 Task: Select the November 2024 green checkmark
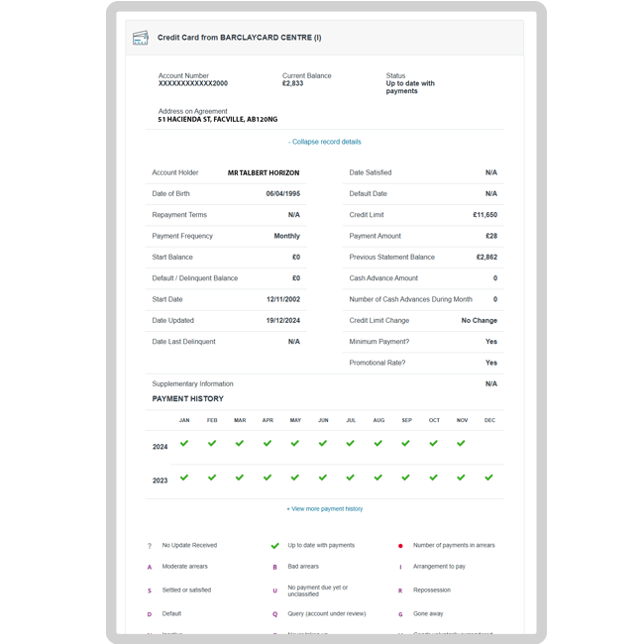pyautogui.click(x=462, y=444)
